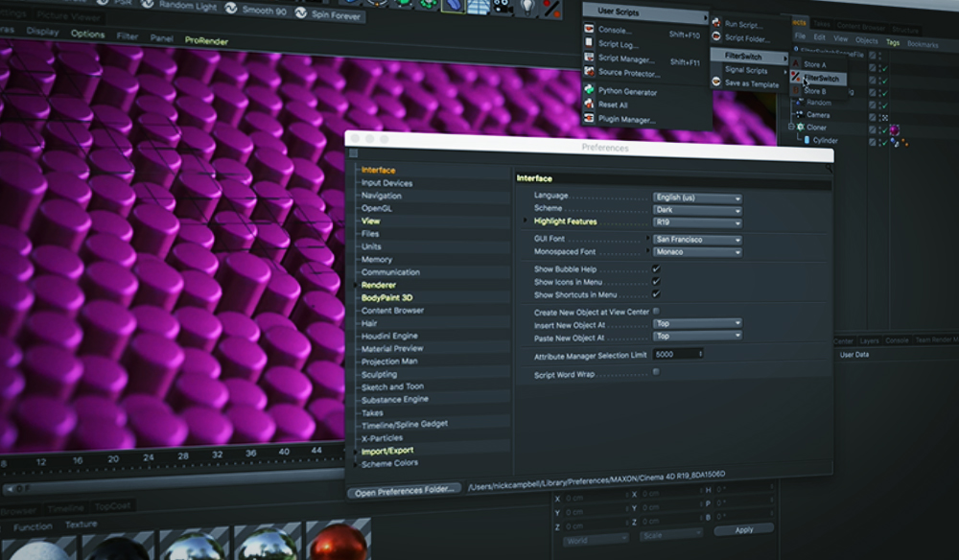Open the Language dropdown

(x=697, y=198)
